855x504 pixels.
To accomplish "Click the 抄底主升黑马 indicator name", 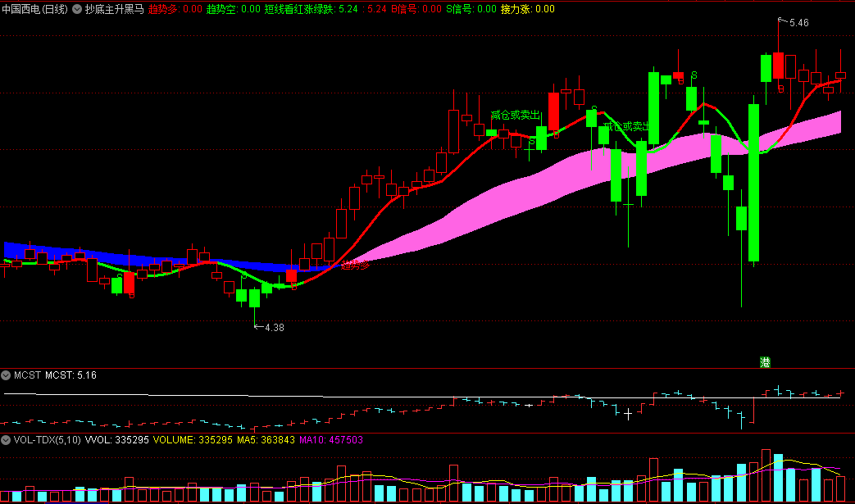I will point(115,9).
